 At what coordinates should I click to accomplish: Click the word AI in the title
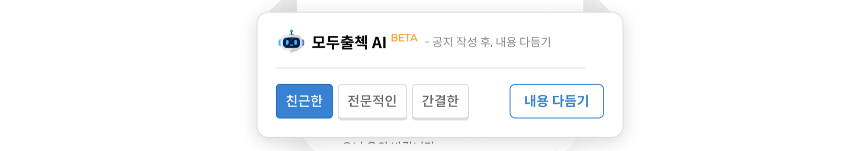click(x=379, y=43)
